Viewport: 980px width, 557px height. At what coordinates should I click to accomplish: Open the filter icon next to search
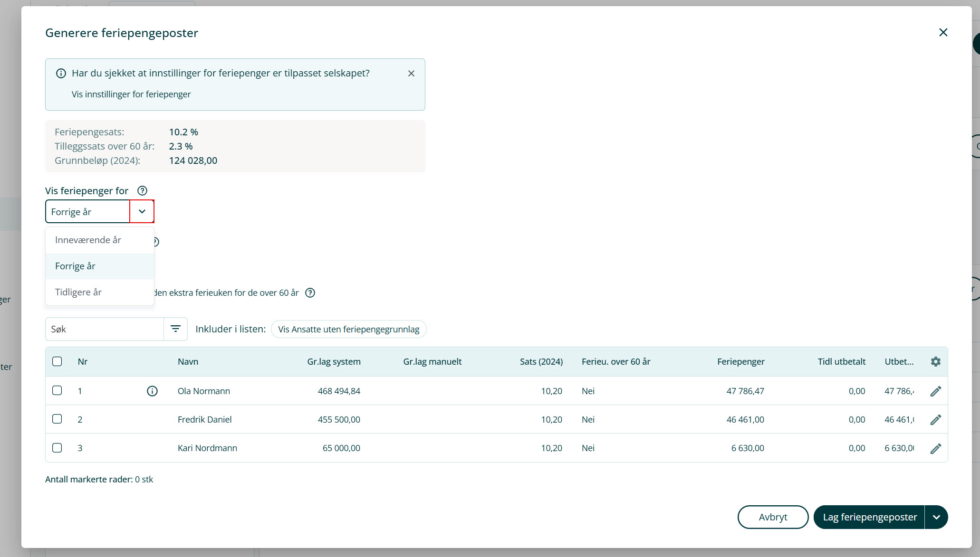pyautogui.click(x=175, y=329)
